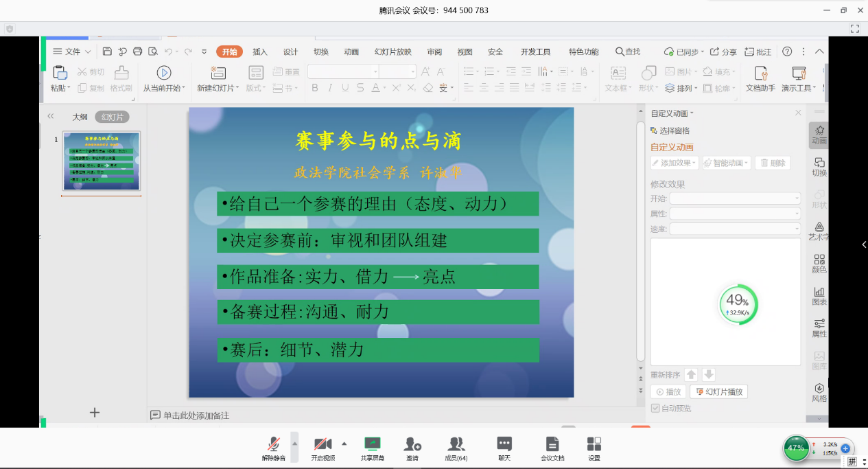This screenshot has height=469, width=868.
Task: Click the font color A swatch
Action: [375, 88]
